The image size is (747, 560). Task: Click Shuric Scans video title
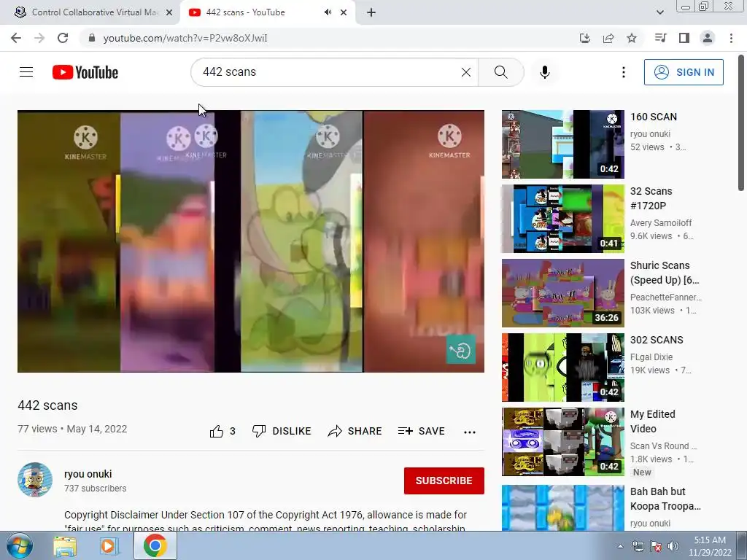point(665,273)
